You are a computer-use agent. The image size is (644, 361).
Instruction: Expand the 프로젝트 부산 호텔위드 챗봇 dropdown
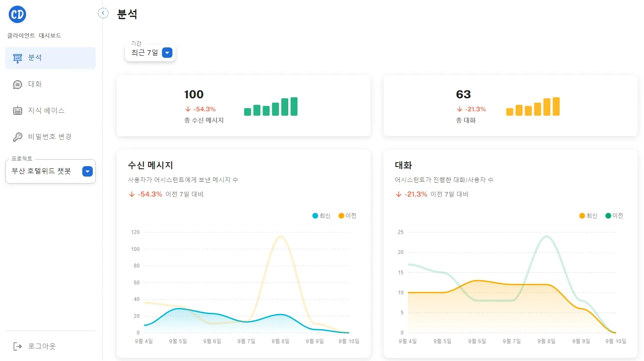pyautogui.click(x=88, y=171)
